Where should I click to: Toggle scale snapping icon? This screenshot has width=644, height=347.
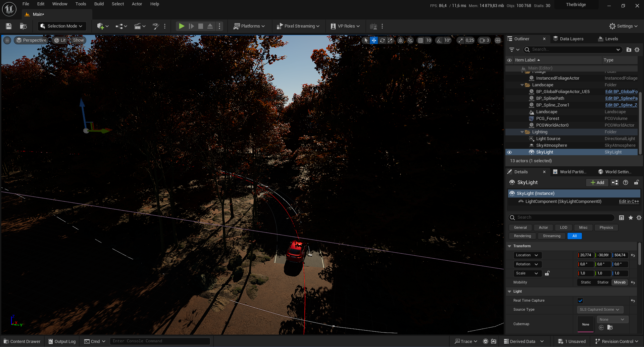pos(460,40)
